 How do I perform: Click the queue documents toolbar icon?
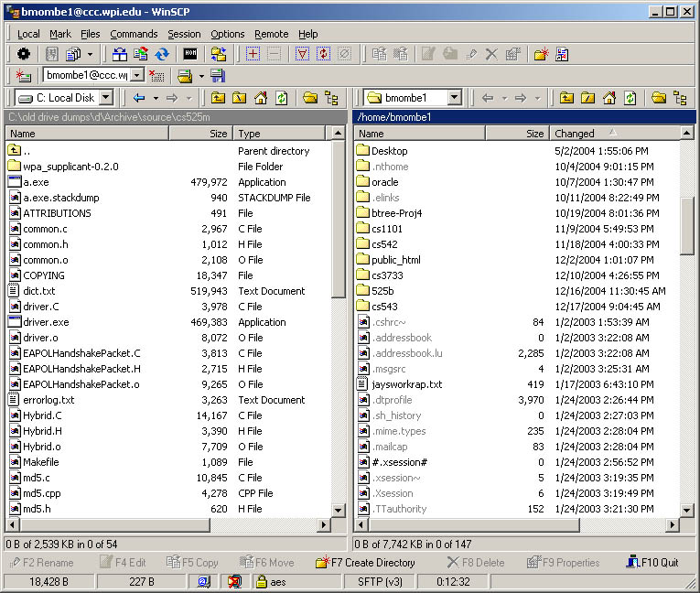(x=74, y=55)
